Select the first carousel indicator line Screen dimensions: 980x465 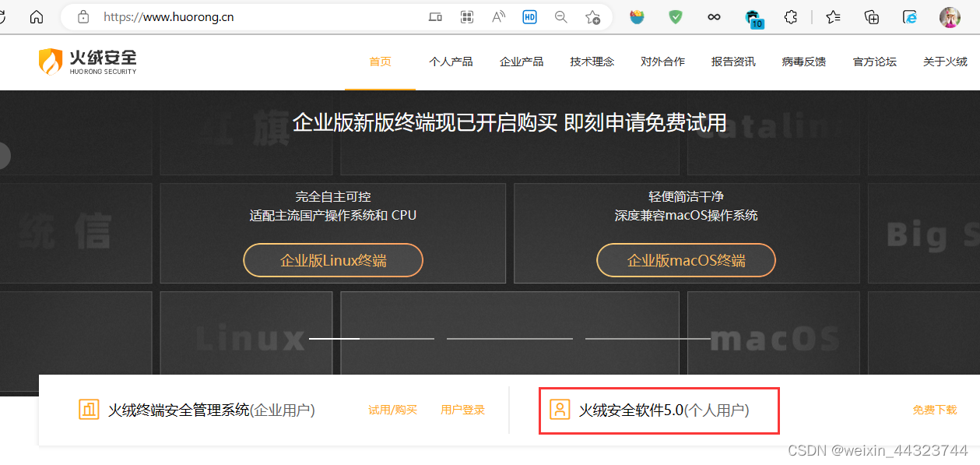(x=371, y=339)
